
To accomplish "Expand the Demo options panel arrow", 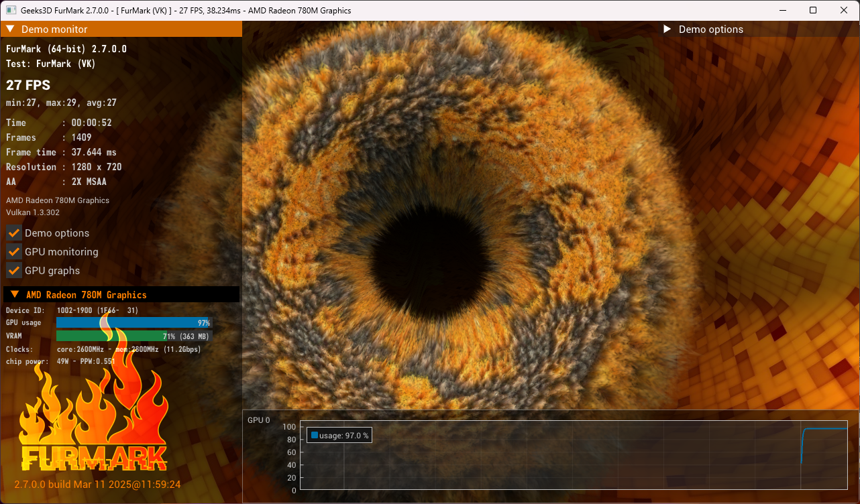I will click(x=667, y=29).
